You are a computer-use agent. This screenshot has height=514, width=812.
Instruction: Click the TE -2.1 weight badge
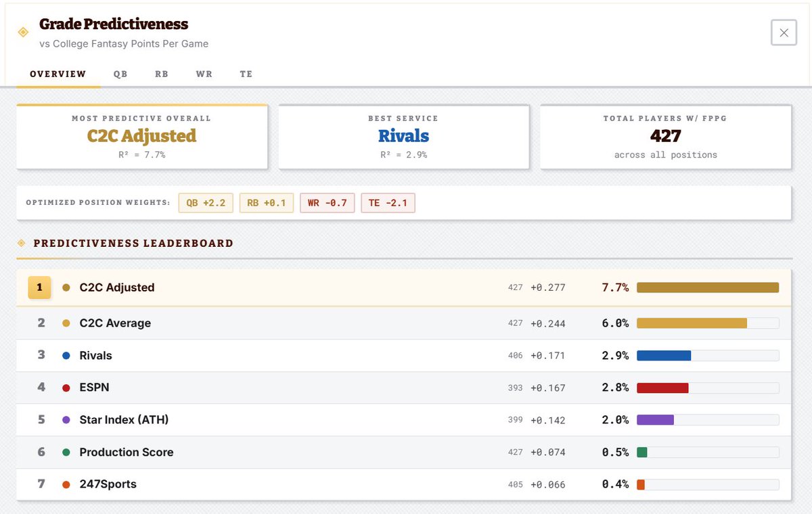click(388, 203)
